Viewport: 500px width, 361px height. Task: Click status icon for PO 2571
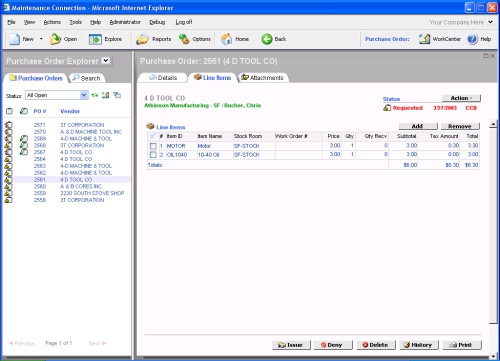[9, 125]
